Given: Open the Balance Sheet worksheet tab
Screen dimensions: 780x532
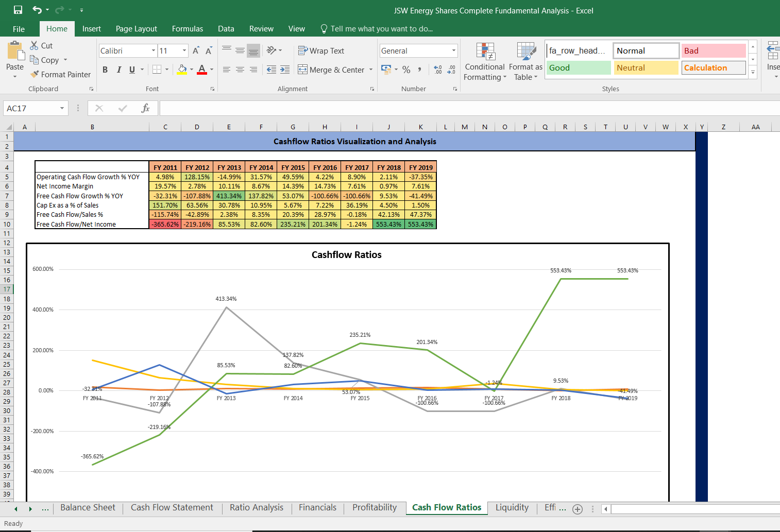Looking at the screenshot, I should [88, 508].
